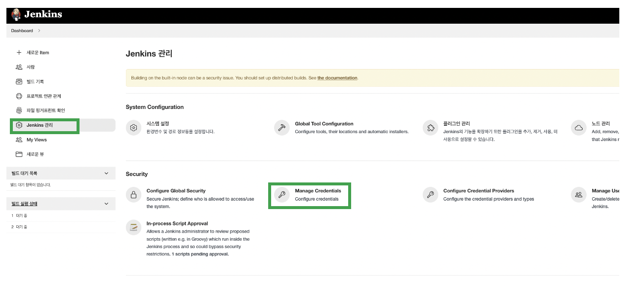Click the fingerprint icon in sidebar
This screenshot has height=286, width=644.
coord(19,110)
